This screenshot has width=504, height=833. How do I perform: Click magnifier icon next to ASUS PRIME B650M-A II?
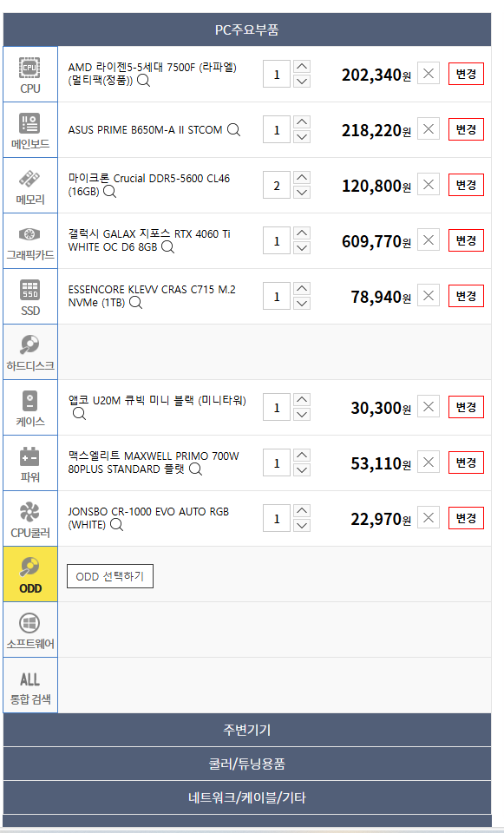(233, 129)
